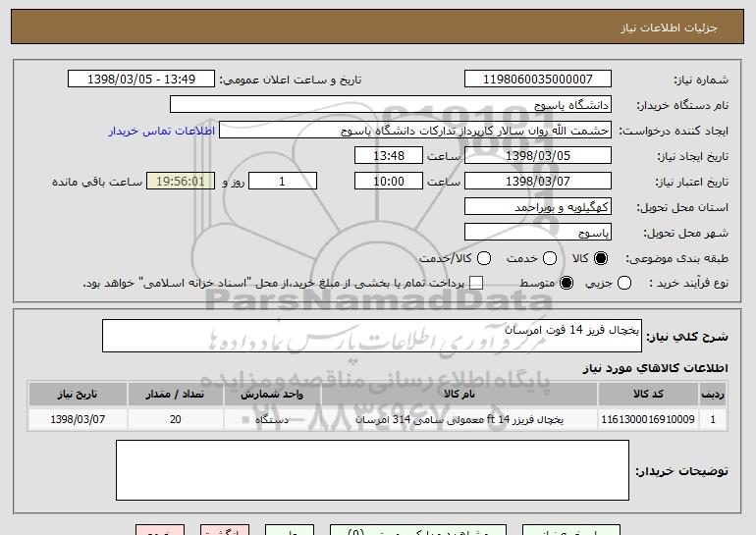
Task: Click the need number field 1198060035000007
Action: 538,80
